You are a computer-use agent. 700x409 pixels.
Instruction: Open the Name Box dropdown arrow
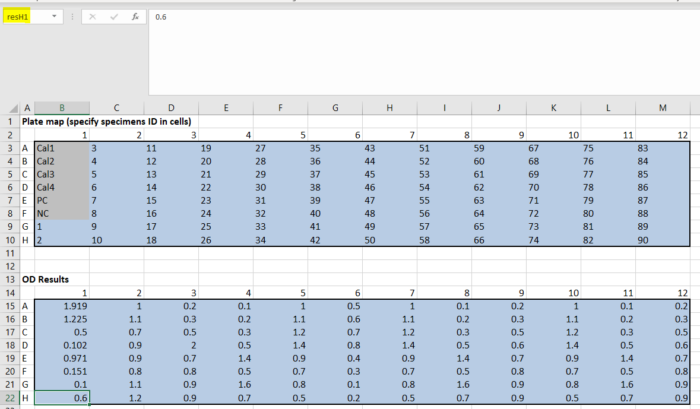(54, 17)
